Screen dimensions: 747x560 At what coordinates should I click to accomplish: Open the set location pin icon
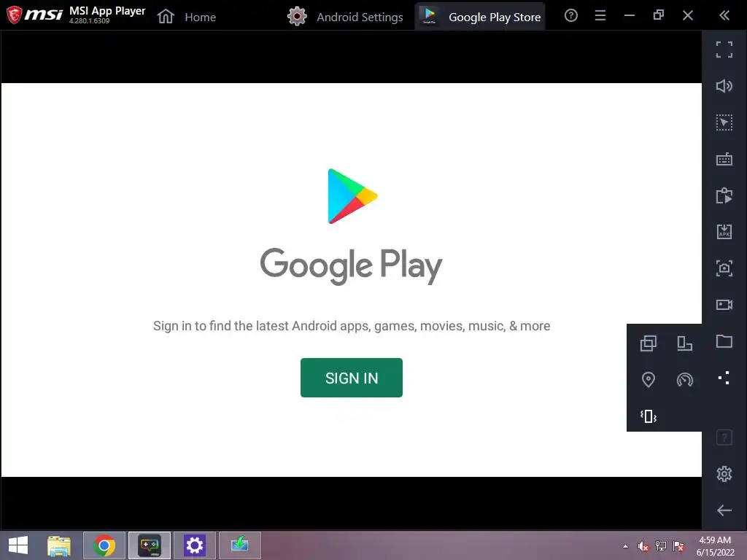click(x=648, y=379)
